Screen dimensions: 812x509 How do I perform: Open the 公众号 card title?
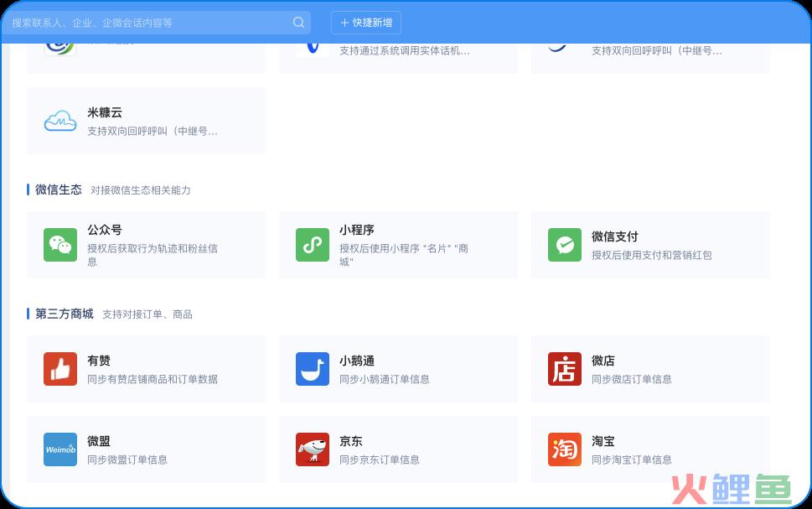[x=105, y=230]
